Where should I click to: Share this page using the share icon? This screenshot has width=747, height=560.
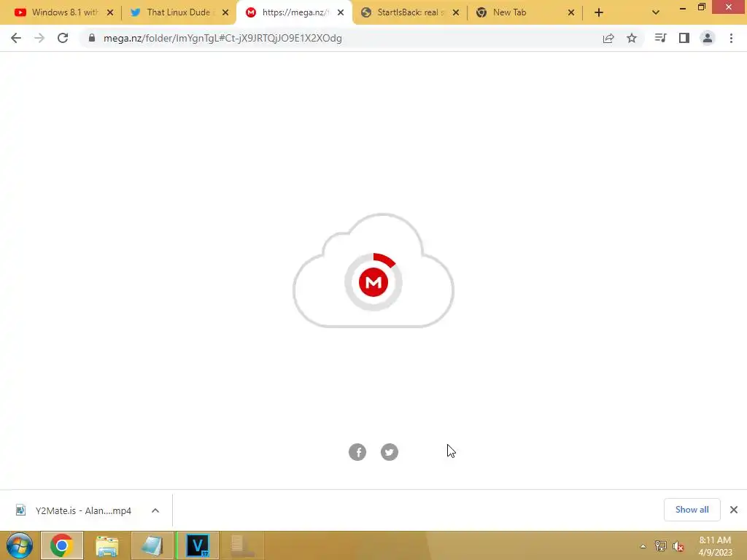[608, 38]
